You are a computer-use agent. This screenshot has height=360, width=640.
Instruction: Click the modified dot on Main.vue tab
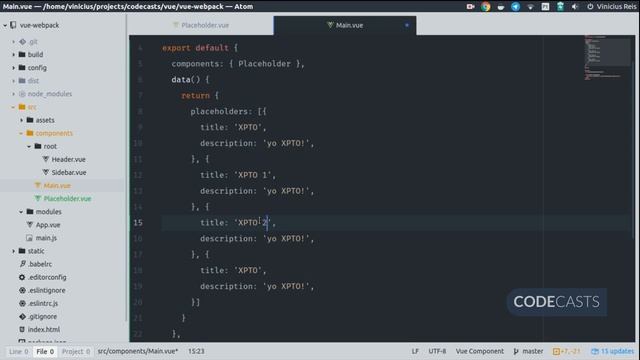click(x=407, y=25)
